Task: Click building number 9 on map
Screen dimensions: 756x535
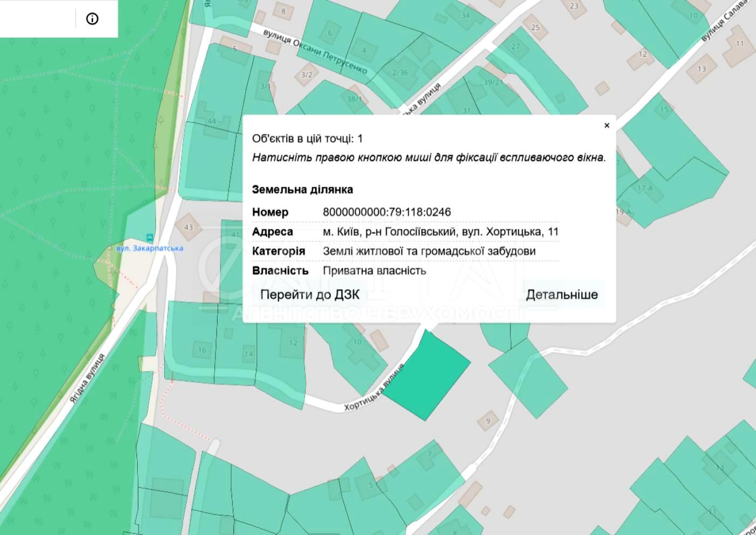Action: pyautogui.click(x=488, y=421)
